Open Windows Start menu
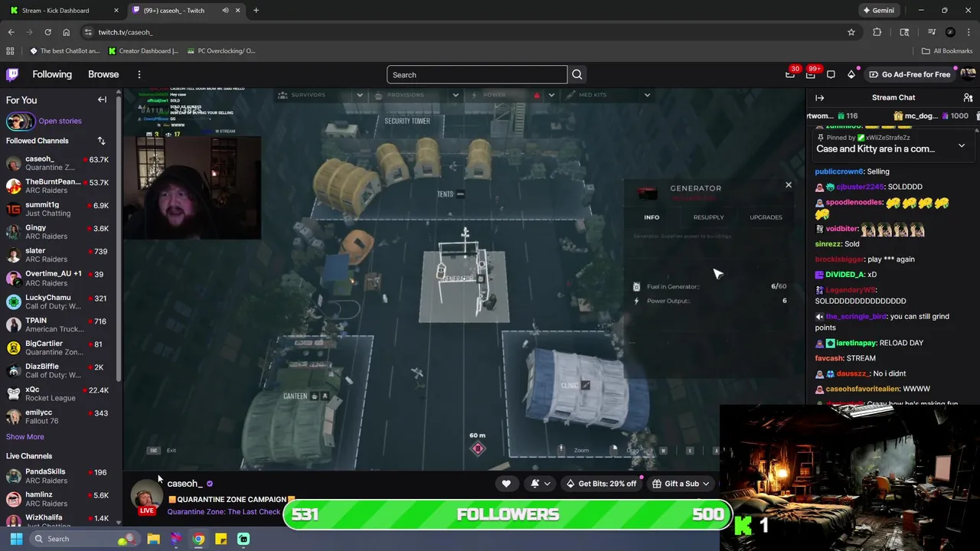 pyautogui.click(x=16, y=539)
